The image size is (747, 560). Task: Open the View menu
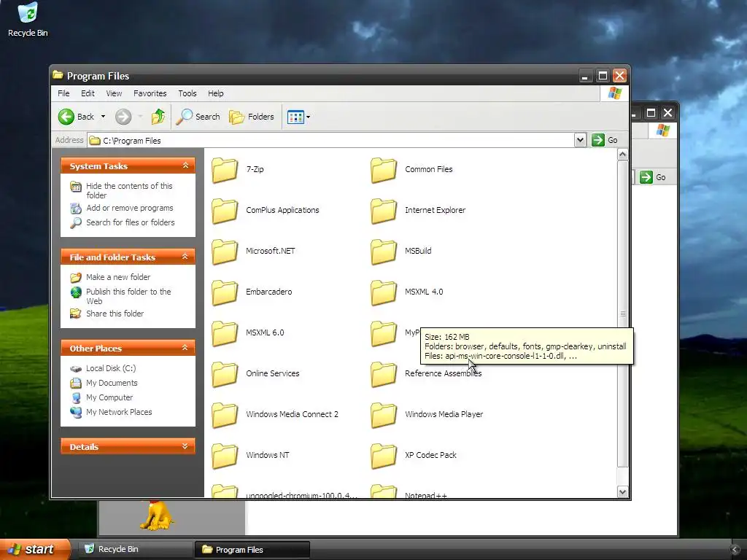114,93
